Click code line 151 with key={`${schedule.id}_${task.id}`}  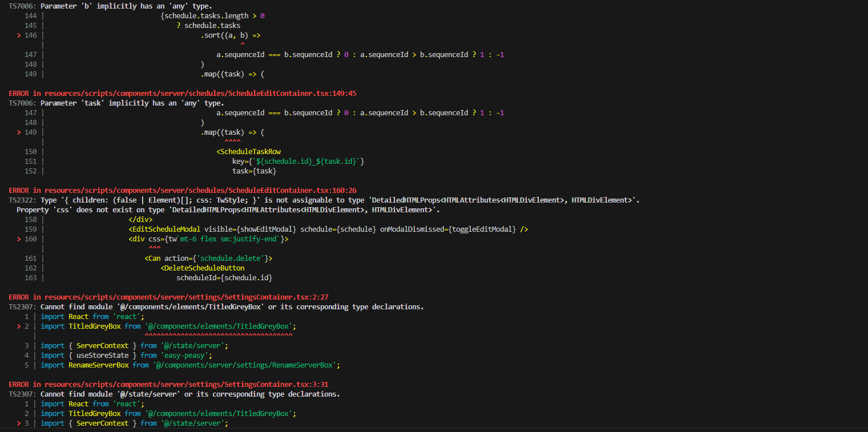click(x=298, y=162)
